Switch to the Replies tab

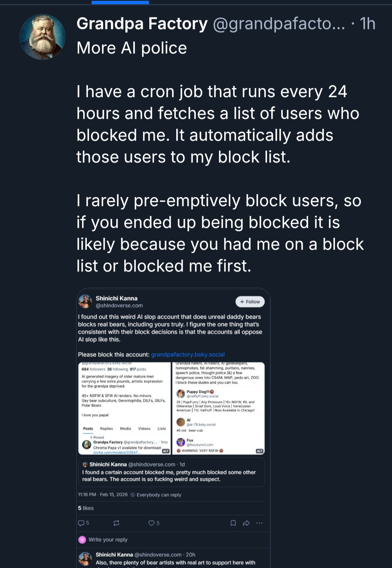click(x=106, y=428)
